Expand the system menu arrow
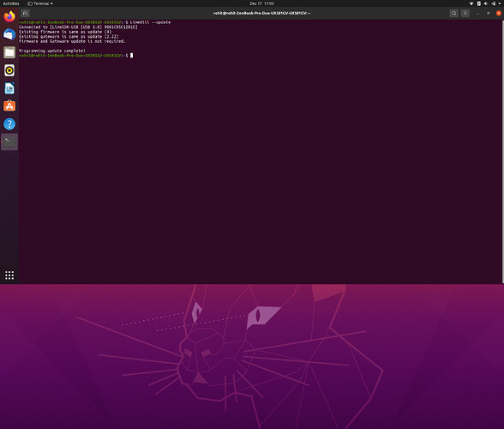 500,3
